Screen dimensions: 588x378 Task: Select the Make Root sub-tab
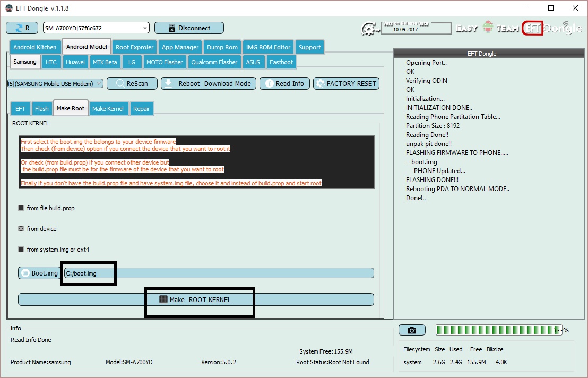click(71, 108)
